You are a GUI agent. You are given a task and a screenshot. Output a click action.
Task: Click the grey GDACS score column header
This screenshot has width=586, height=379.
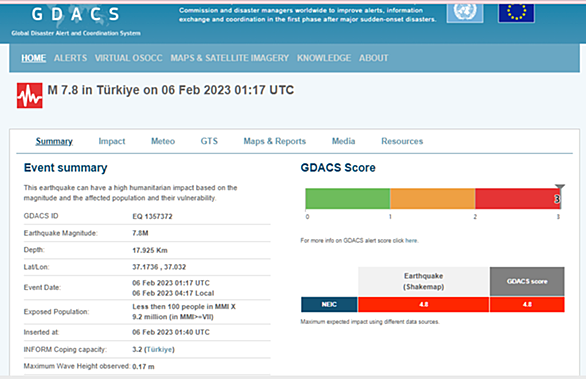(527, 281)
